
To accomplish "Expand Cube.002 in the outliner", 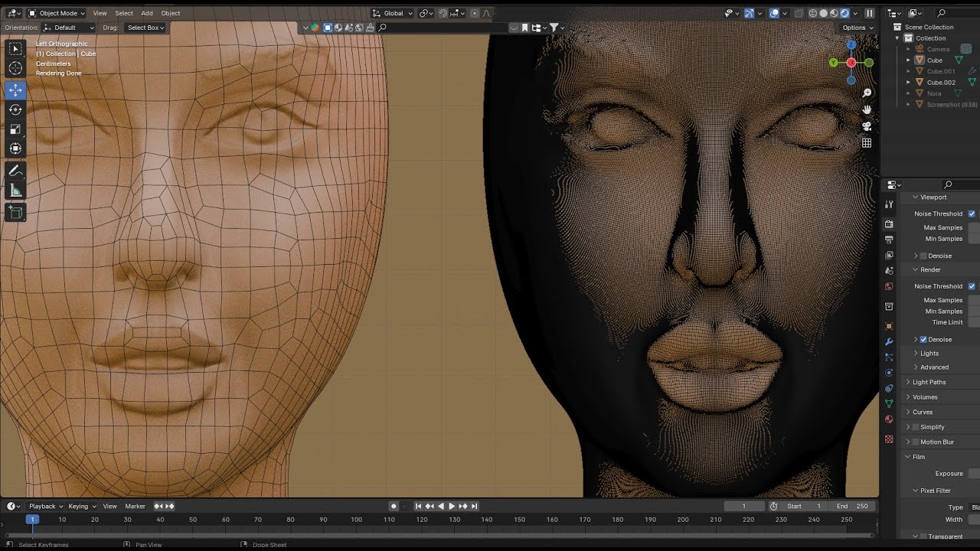I will 909,82.
